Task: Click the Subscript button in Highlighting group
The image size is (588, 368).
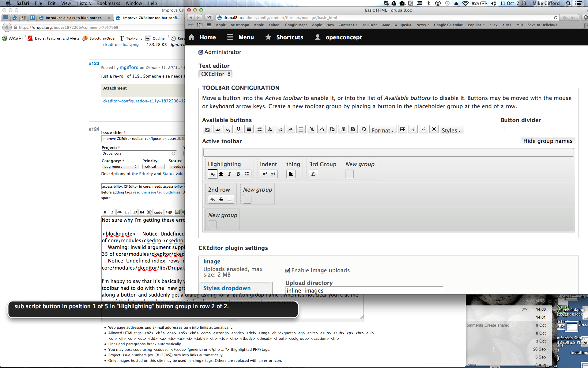Action: 212,174
